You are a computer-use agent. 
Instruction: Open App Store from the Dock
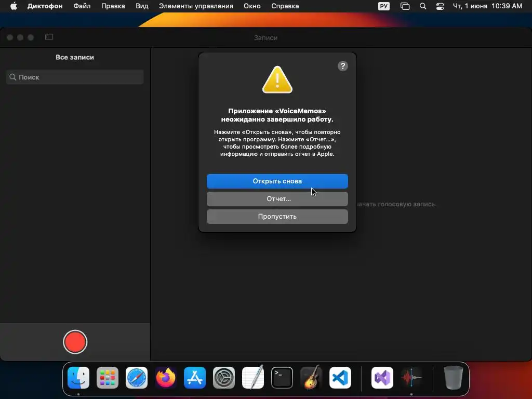tap(195, 377)
